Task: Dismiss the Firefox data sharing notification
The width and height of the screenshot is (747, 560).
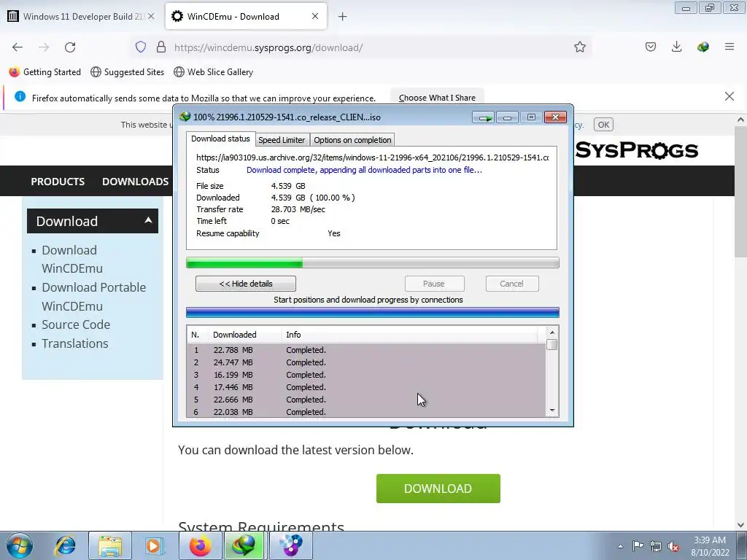Action: click(x=729, y=97)
